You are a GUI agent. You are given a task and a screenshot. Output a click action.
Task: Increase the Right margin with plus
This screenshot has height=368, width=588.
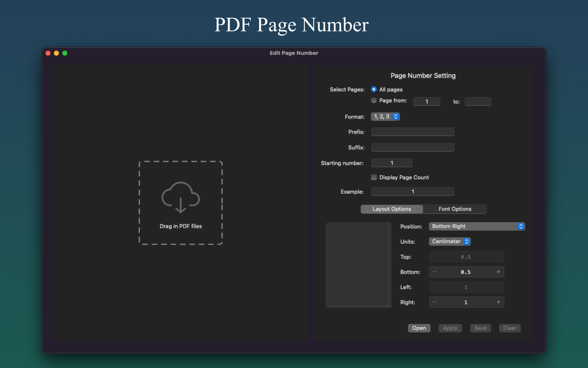(498, 302)
